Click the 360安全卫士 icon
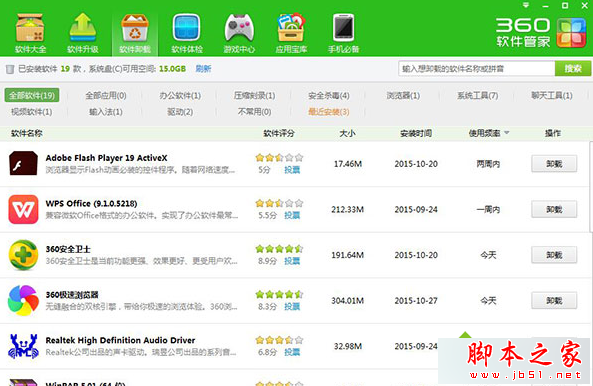The image size is (593, 386). click(23, 255)
